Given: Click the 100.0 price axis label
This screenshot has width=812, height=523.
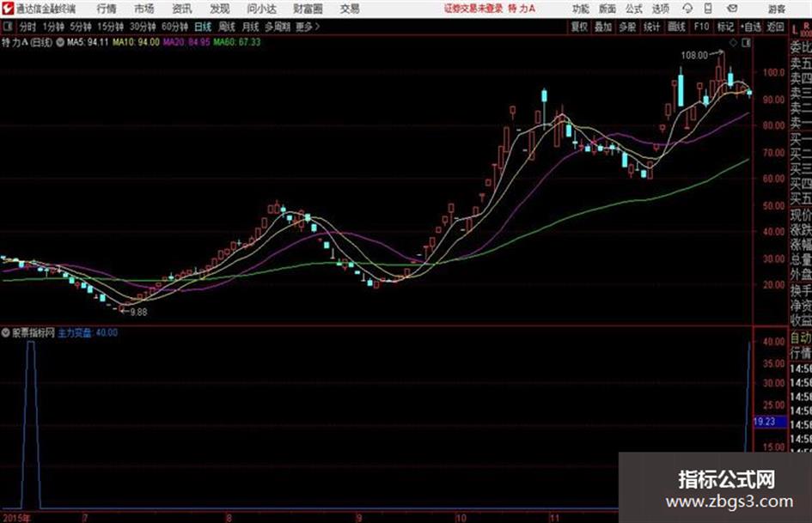Looking at the screenshot, I should [773, 72].
